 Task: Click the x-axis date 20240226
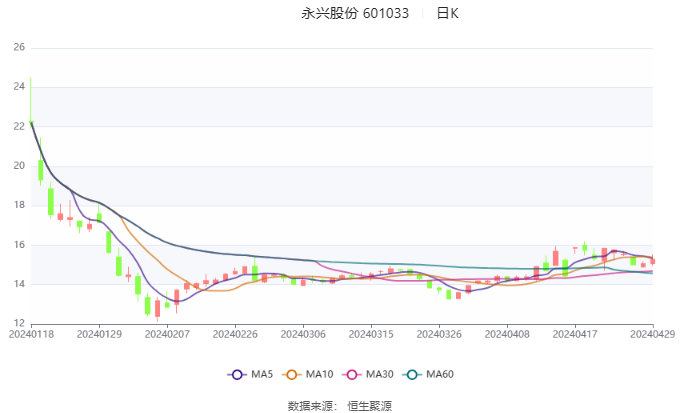[x=235, y=334]
